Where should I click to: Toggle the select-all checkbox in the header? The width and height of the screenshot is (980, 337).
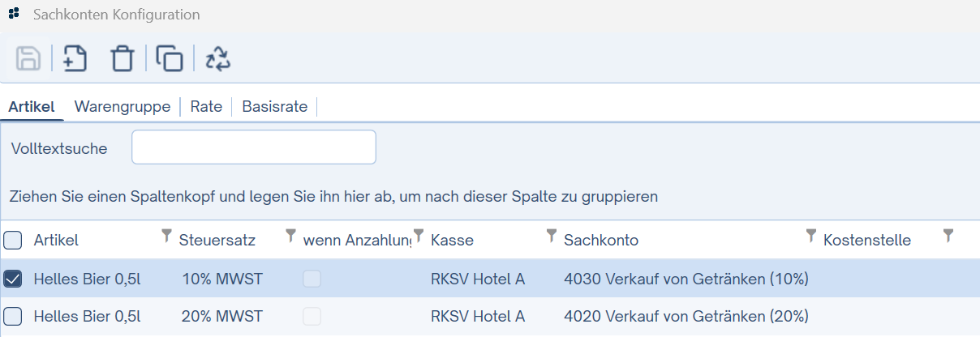click(x=13, y=240)
